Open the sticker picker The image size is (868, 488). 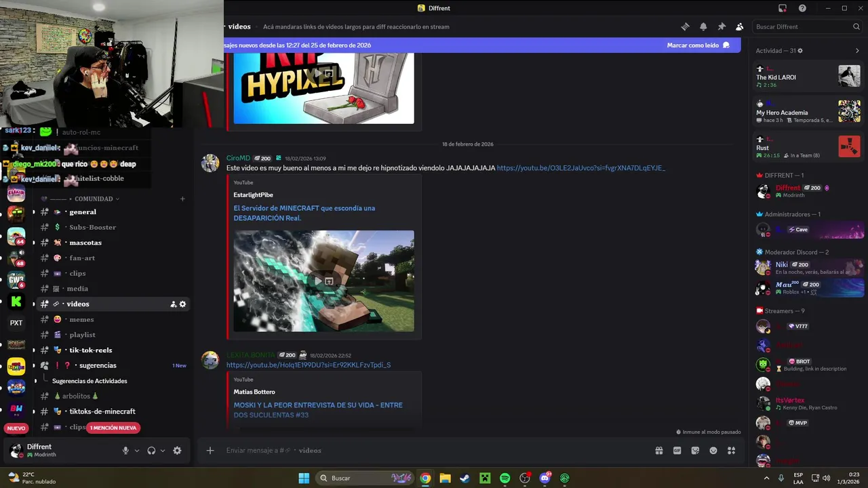click(x=695, y=451)
